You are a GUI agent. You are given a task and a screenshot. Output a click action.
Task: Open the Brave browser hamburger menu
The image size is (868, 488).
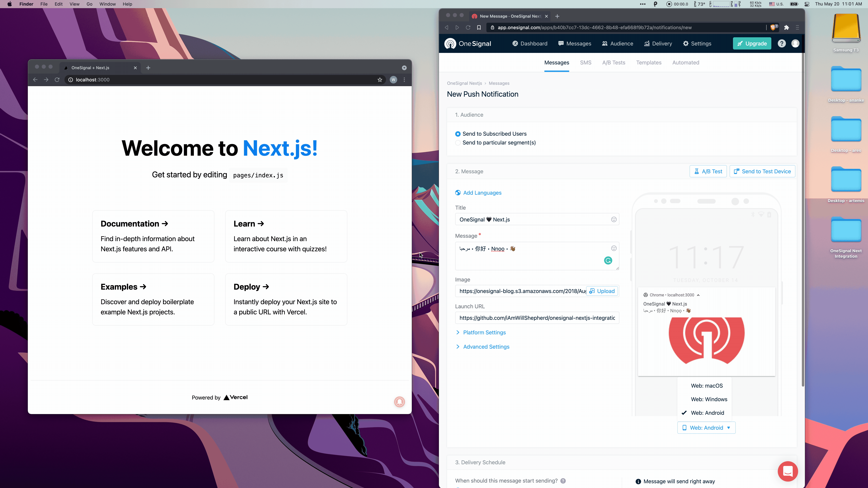(x=797, y=27)
